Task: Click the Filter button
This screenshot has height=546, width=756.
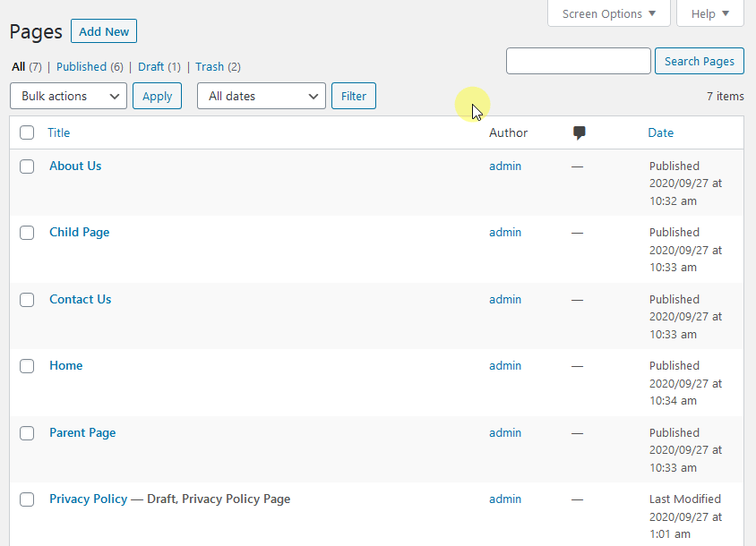Action: [353, 96]
